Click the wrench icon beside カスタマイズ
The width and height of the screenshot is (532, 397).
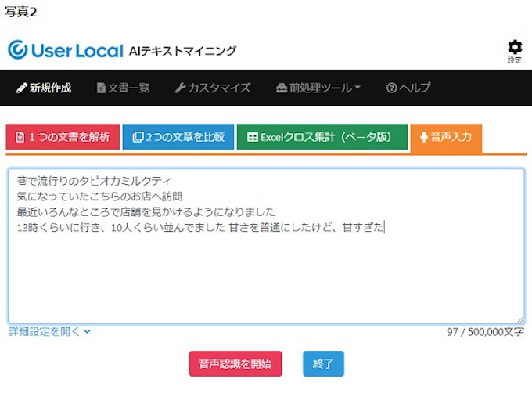click(180, 88)
